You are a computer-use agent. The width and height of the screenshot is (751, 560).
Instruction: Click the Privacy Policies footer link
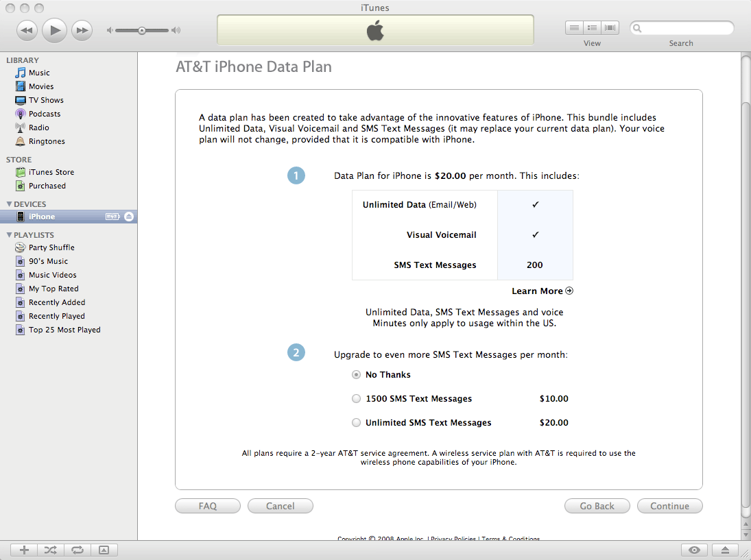[453, 539]
